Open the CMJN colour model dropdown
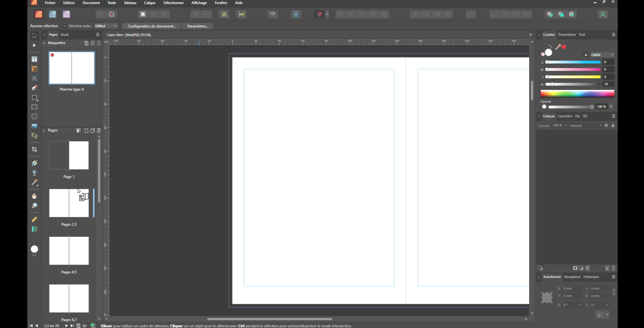The height and width of the screenshot is (328, 644). [x=602, y=55]
